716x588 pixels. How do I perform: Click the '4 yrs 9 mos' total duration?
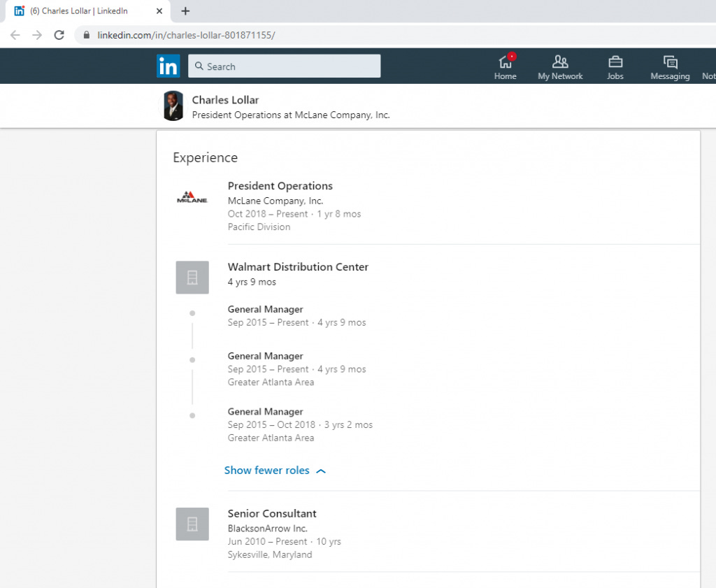tap(252, 282)
